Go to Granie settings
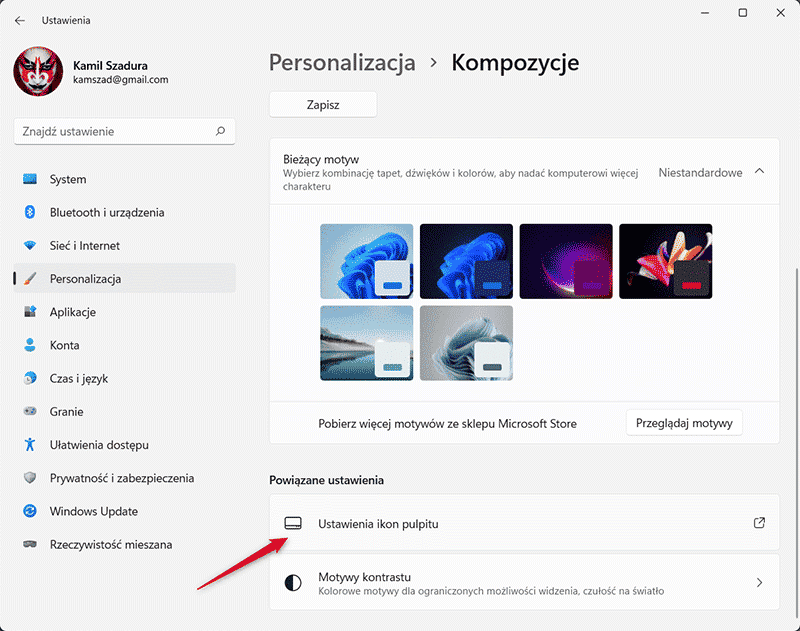Viewport: 800px width, 631px height. (124, 411)
